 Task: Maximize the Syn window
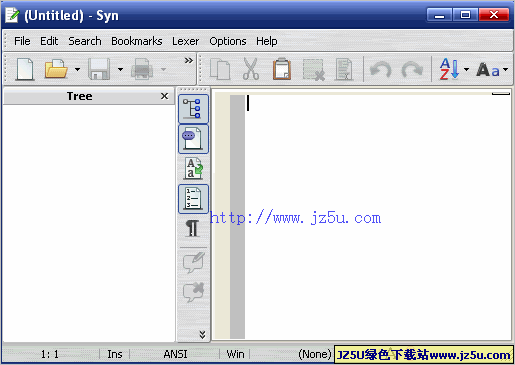tap(465, 15)
